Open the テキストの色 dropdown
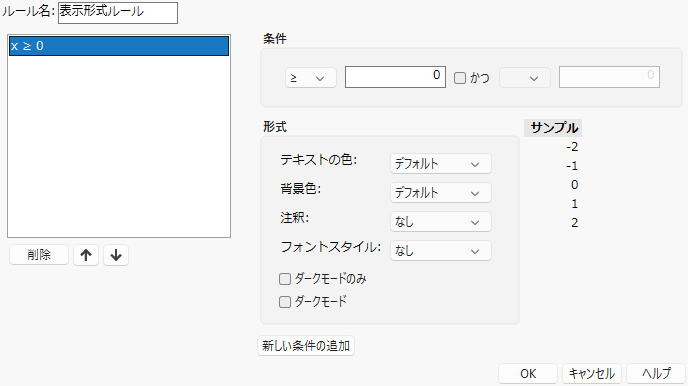This screenshot has height=386, width=688. click(441, 164)
